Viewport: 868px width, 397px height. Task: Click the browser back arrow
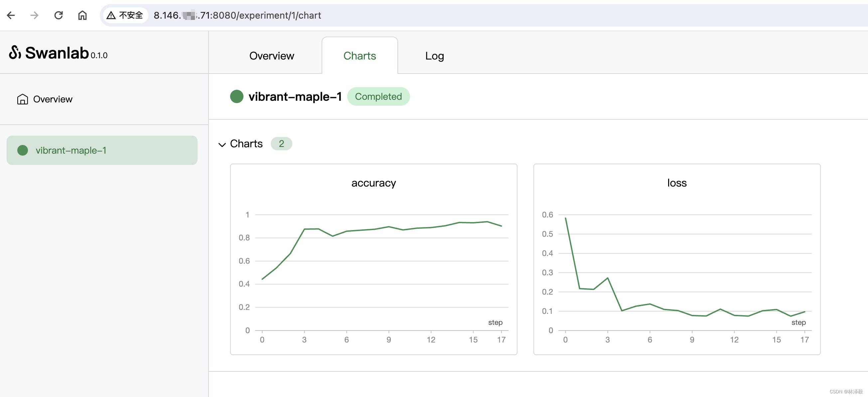[11, 15]
